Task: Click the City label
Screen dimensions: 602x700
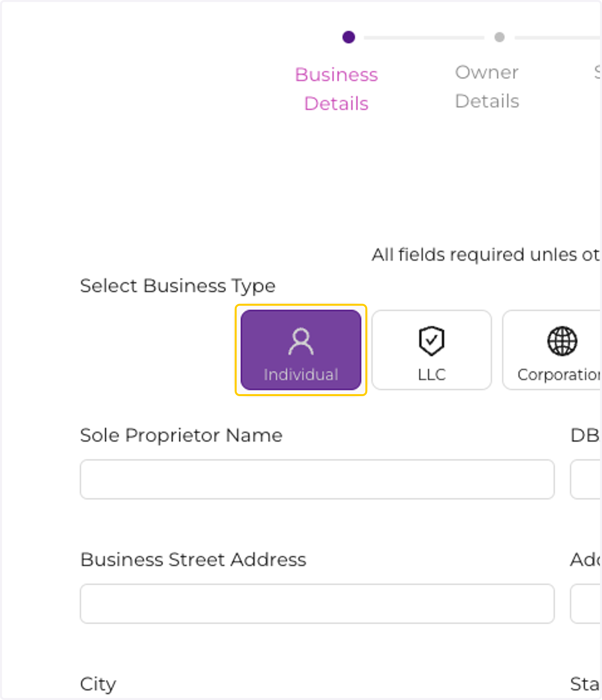Action: [x=98, y=684]
